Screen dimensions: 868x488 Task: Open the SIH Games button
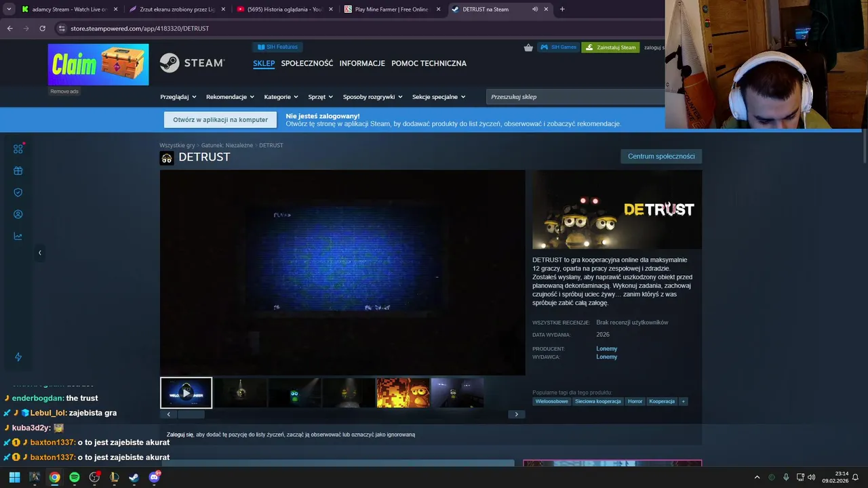tap(559, 47)
